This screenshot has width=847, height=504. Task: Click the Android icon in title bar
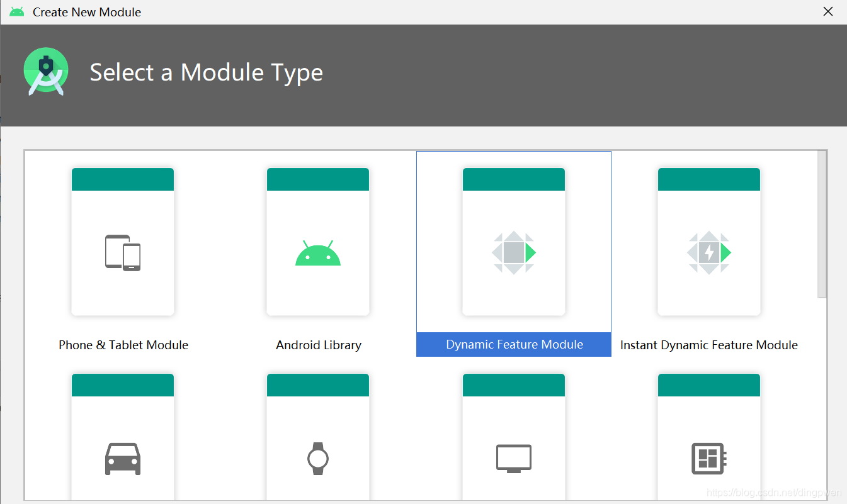pos(17,12)
